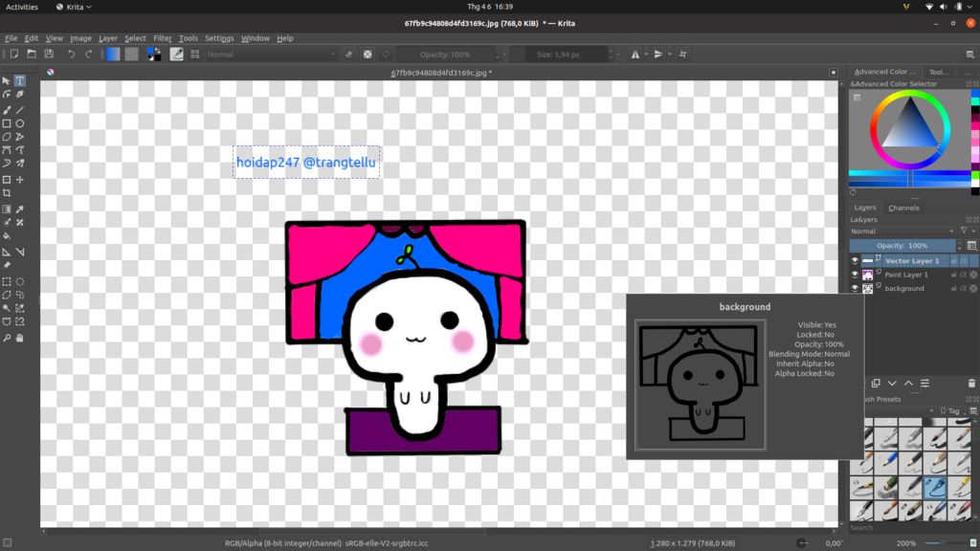This screenshot has width=980, height=551.
Task: Hide the background layer
Action: (x=856, y=288)
